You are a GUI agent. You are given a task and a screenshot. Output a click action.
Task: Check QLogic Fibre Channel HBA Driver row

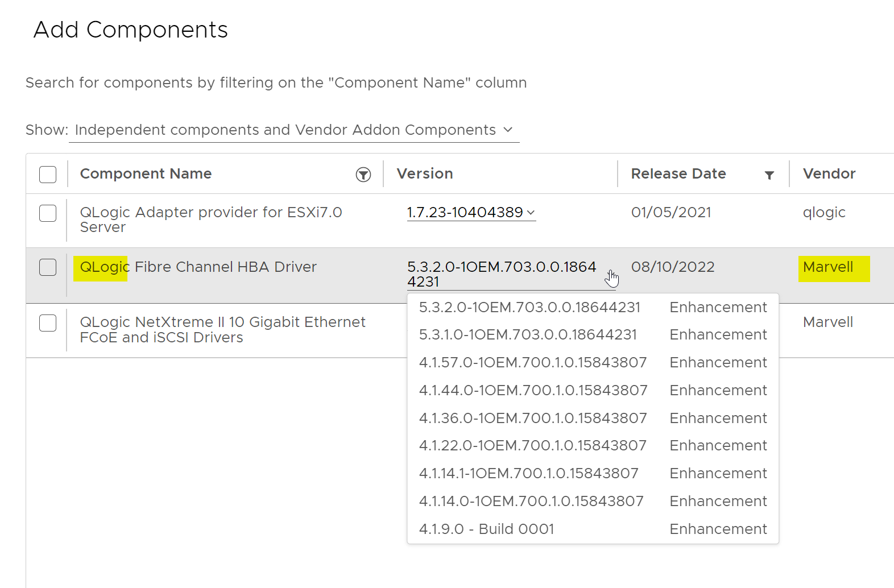coord(48,267)
